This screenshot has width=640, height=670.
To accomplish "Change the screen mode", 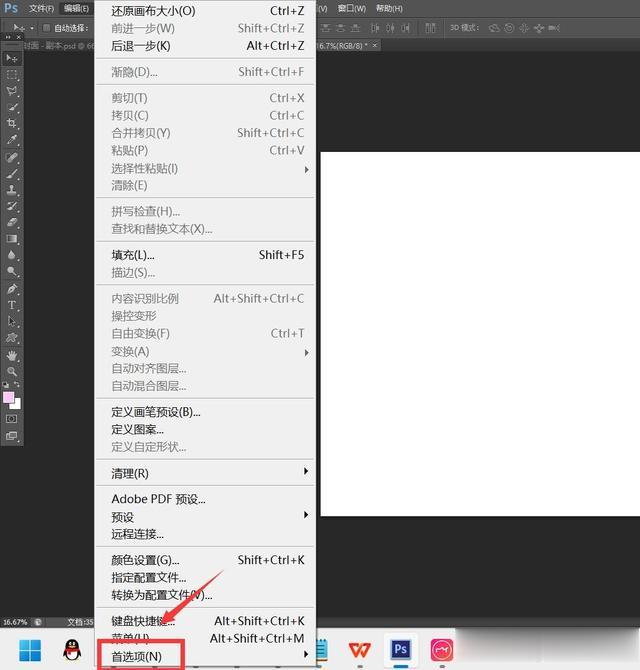I will click(12, 436).
